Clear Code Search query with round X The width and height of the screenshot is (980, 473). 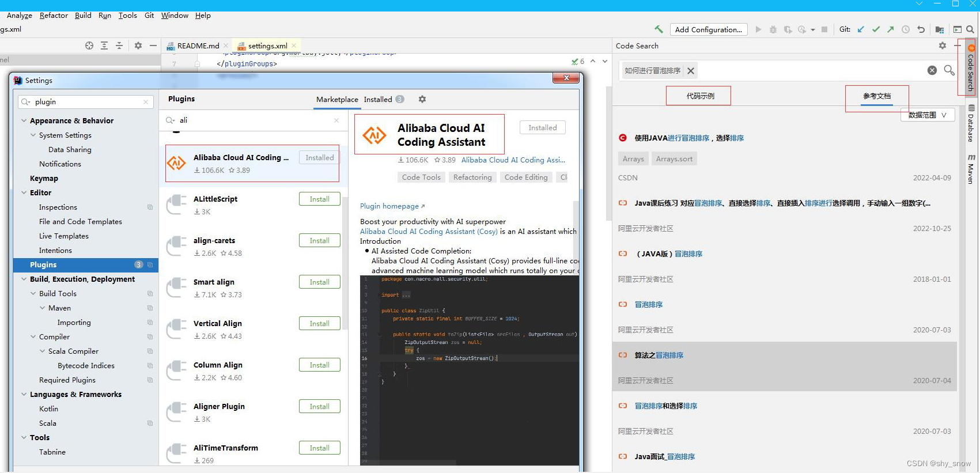(932, 70)
